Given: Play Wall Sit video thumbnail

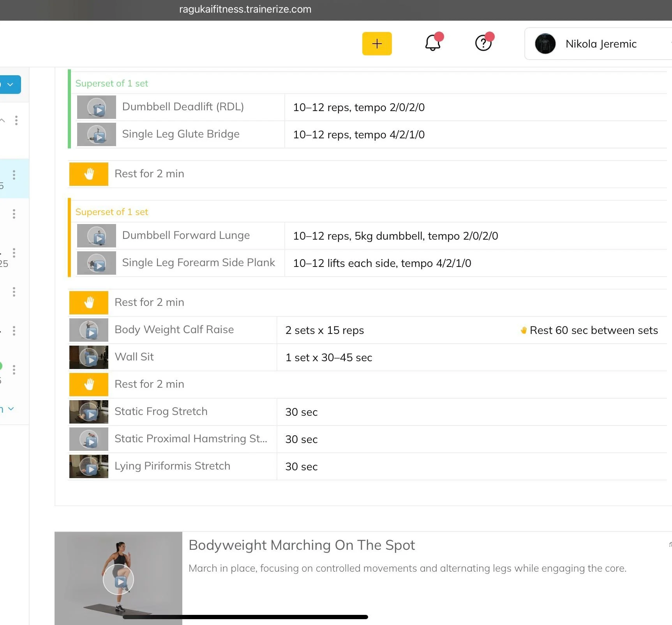Looking at the screenshot, I should point(89,357).
